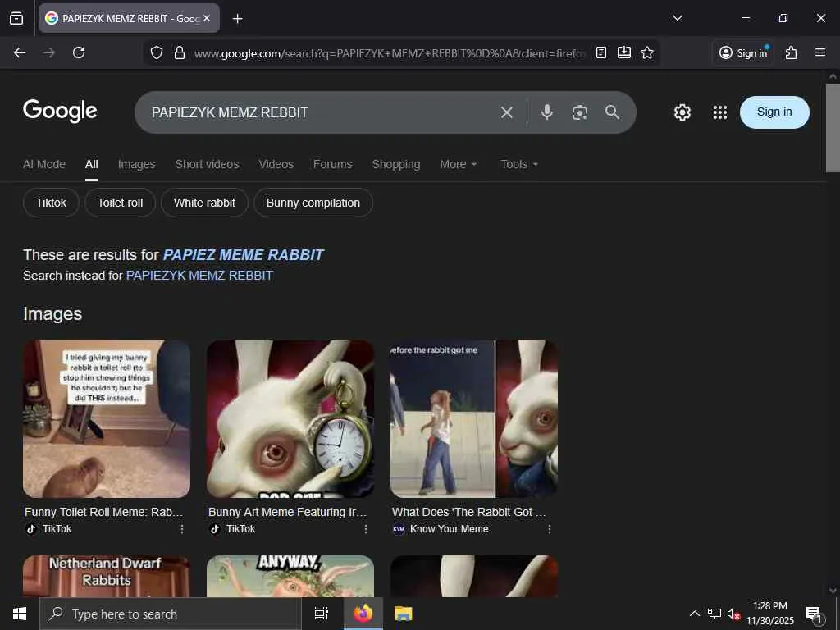840x630 pixels.
Task: Click Firefox icon in the taskbar
Action: coord(363,614)
